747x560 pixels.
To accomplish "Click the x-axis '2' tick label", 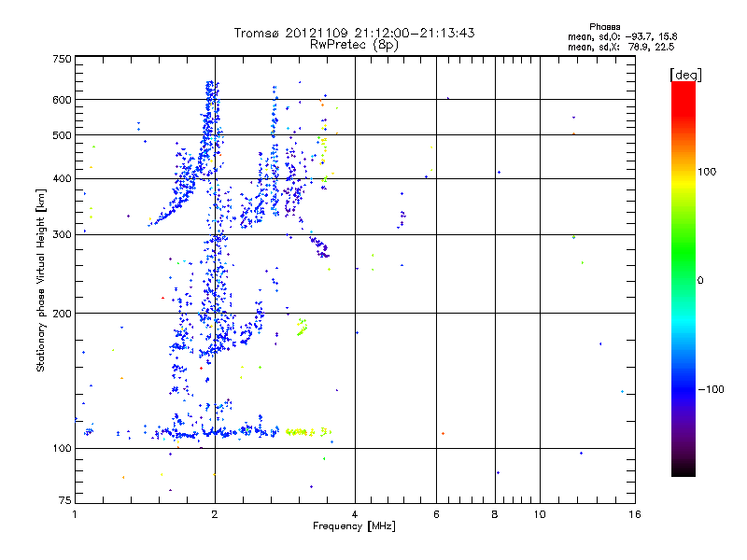I will [x=215, y=514].
